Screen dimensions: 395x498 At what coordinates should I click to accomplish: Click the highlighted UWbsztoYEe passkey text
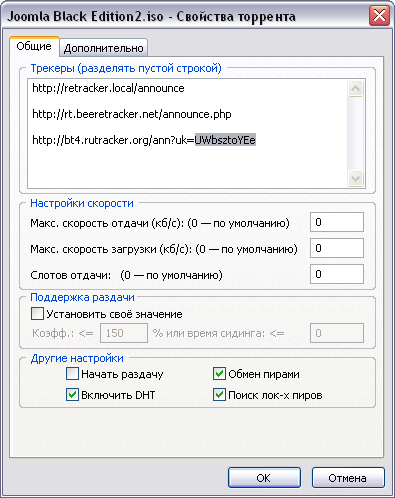click(x=225, y=140)
